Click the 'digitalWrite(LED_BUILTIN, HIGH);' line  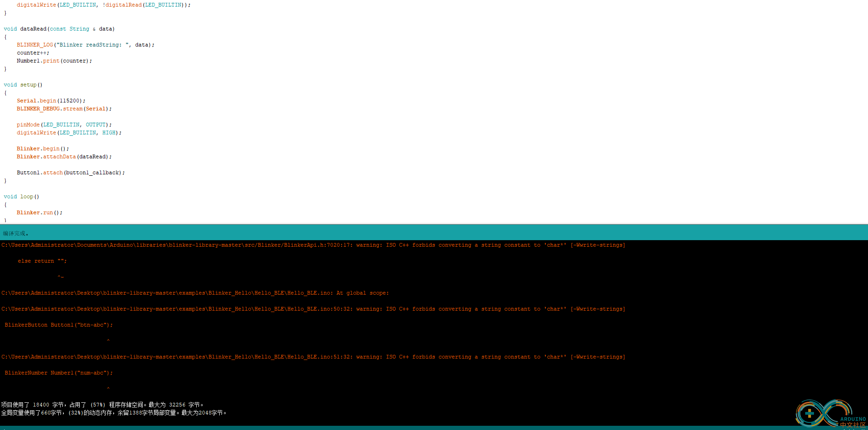pos(69,133)
